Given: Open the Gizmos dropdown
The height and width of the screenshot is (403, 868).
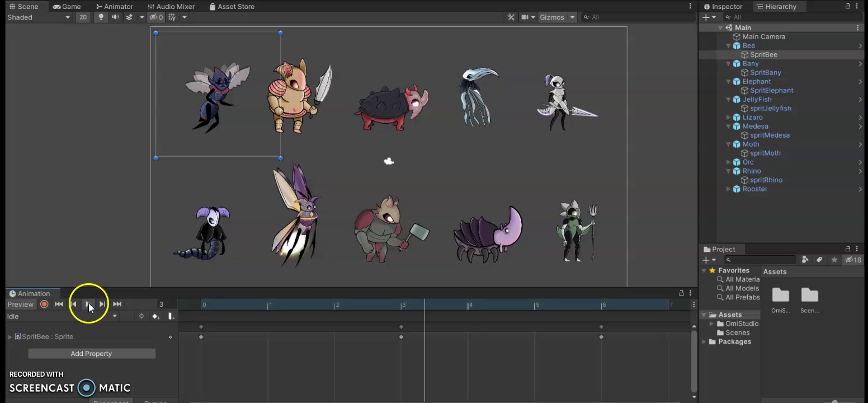Looking at the screenshot, I should tap(557, 17).
